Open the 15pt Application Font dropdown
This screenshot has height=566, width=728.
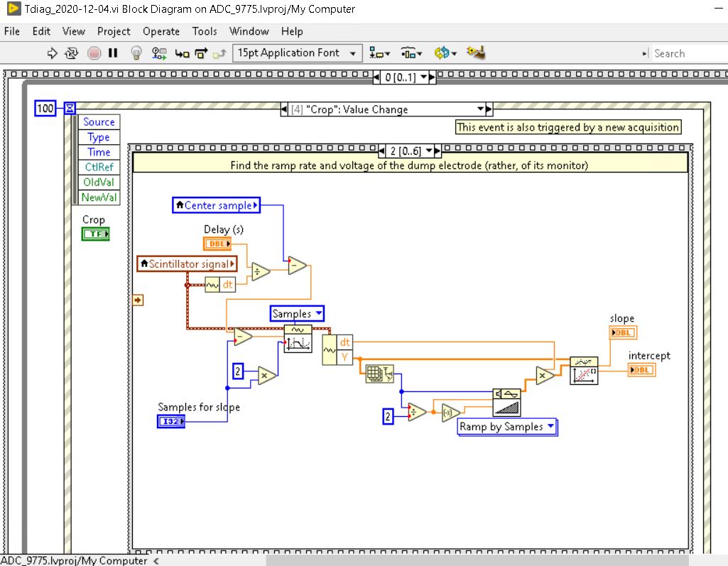(x=297, y=53)
